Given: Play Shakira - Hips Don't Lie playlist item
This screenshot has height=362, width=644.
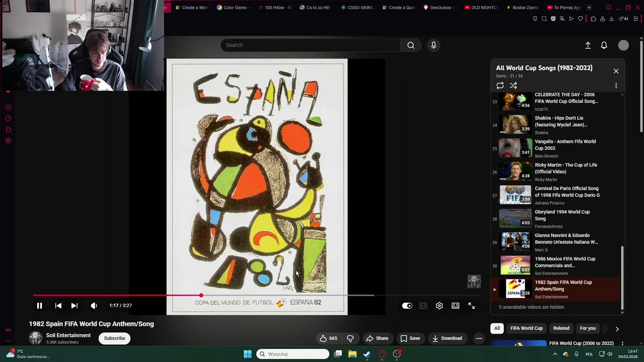Looking at the screenshot, I should coord(555,125).
